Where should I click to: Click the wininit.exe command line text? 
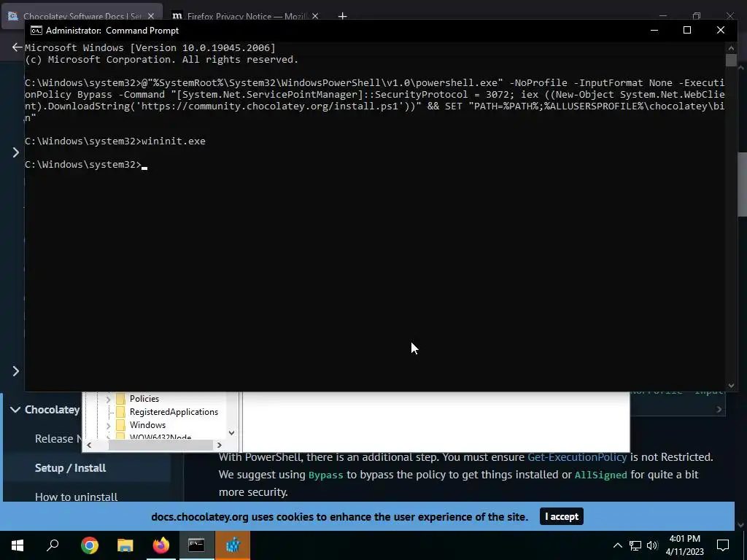[x=174, y=141]
